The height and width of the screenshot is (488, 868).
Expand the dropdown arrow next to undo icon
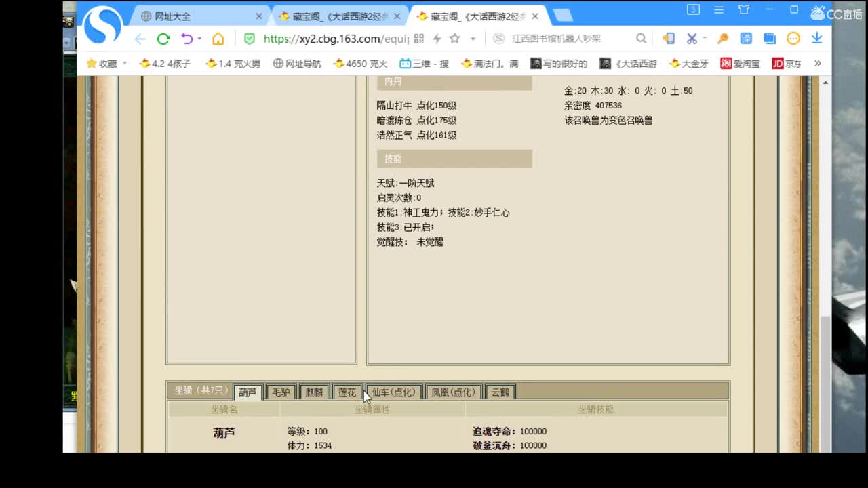tap(199, 39)
